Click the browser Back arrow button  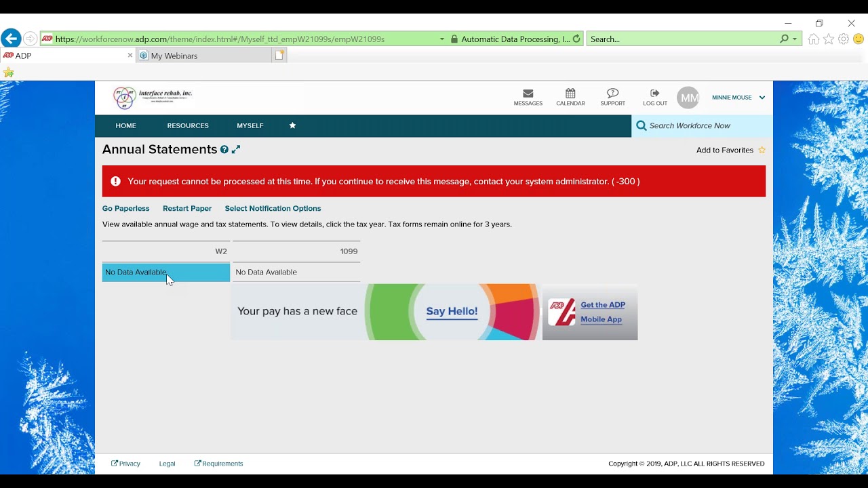11,38
